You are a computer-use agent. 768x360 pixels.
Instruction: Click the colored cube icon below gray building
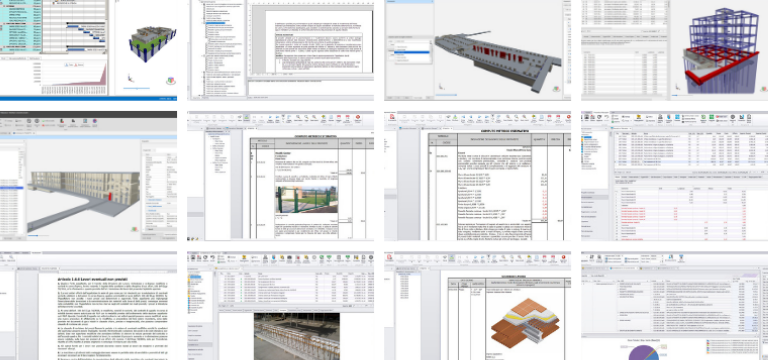(x=556, y=89)
